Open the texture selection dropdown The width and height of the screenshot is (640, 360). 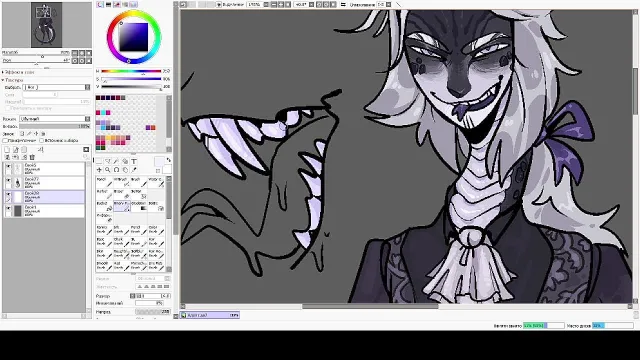[x=57, y=87]
